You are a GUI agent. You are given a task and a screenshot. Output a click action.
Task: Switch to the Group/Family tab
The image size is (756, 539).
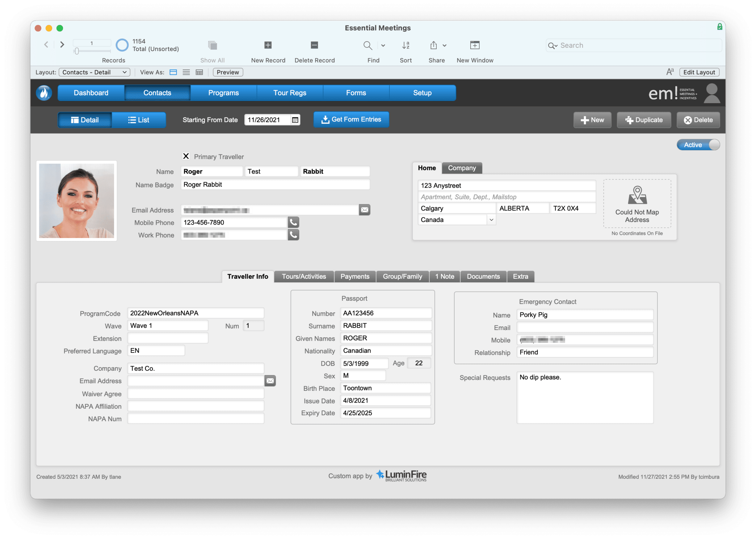(x=402, y=277)
